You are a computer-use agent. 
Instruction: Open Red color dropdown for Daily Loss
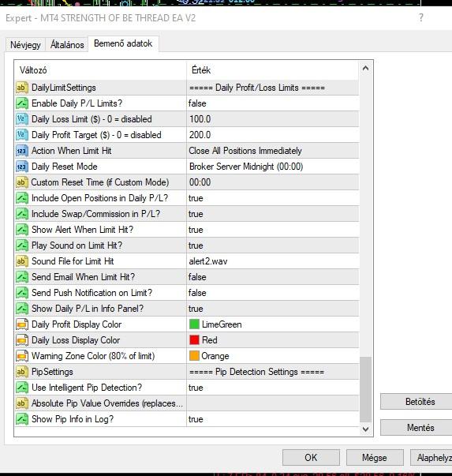click(x=273, y=340)
